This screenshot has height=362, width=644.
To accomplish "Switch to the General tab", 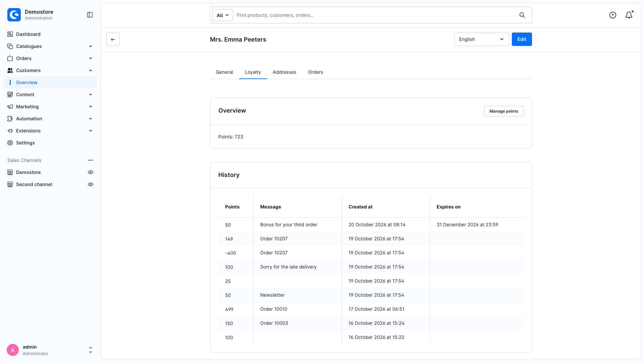I will coord(224,72).
